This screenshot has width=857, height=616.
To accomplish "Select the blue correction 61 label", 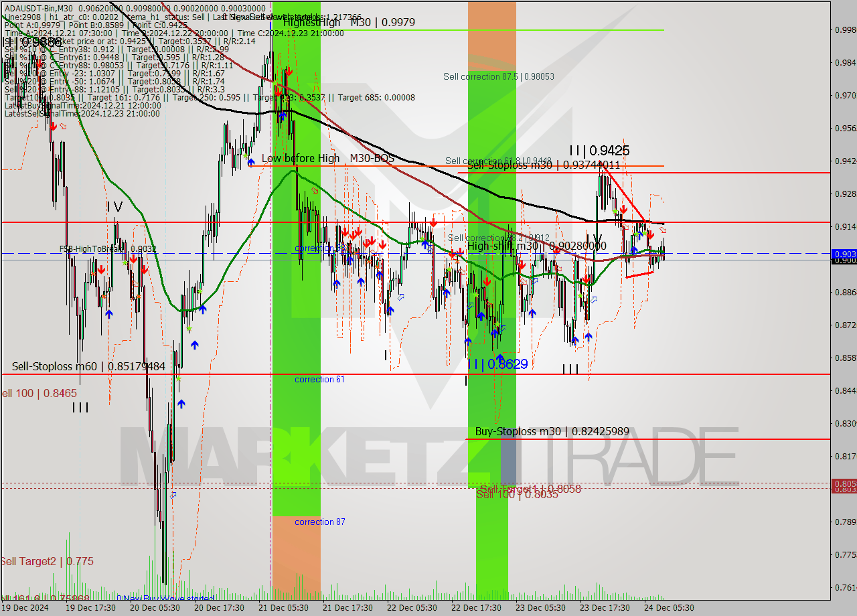I will pyautogui.click(x=320, y=380).
